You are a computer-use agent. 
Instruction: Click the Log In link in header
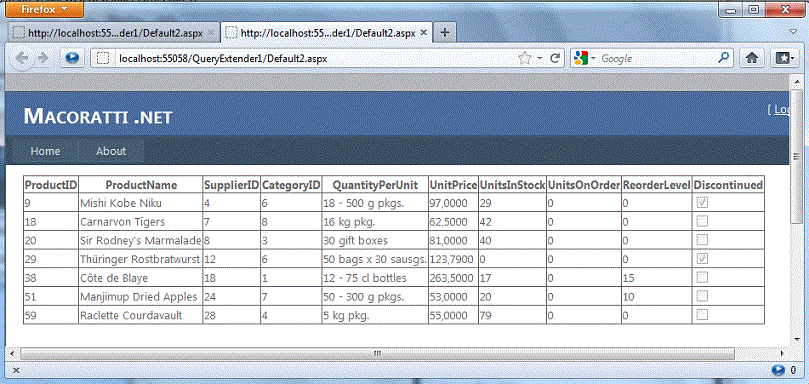point(781,109)
